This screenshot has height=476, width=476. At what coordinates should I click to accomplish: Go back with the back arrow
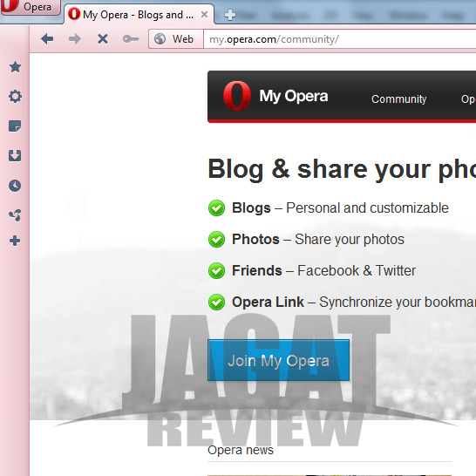coord(47,39)
